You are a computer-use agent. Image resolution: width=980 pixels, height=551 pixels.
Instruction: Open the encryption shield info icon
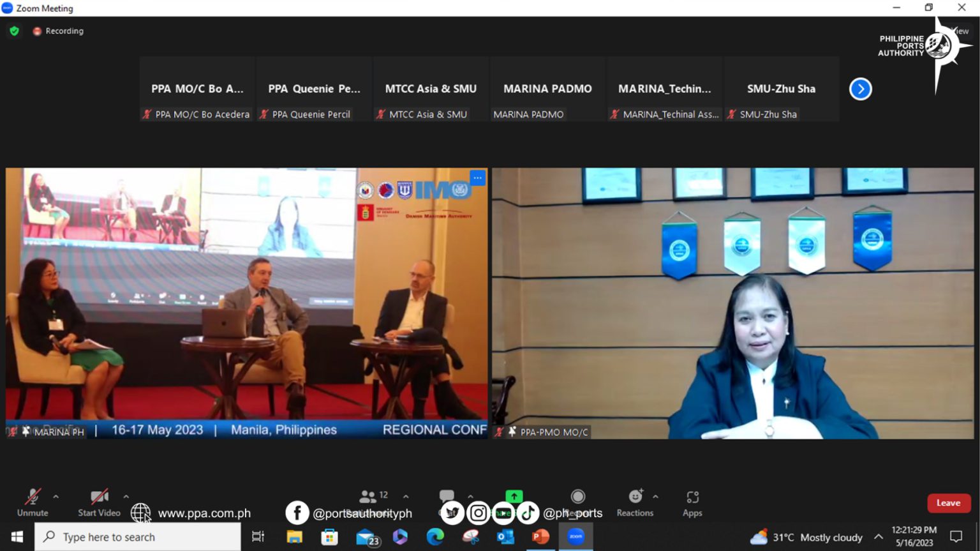14,31
